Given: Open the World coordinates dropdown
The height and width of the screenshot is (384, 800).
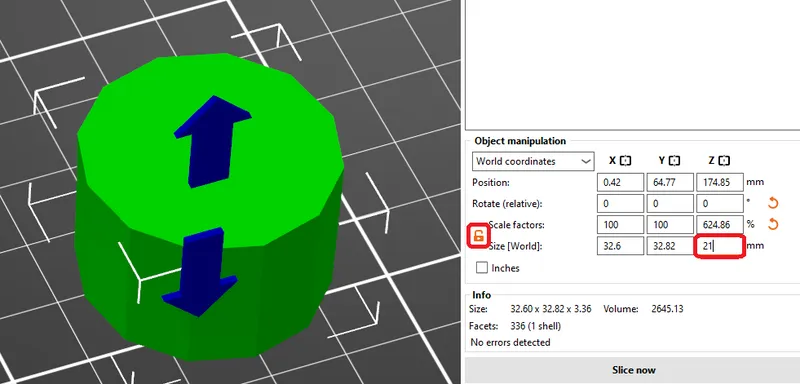Looking at the screenshot, I should 533,161.
